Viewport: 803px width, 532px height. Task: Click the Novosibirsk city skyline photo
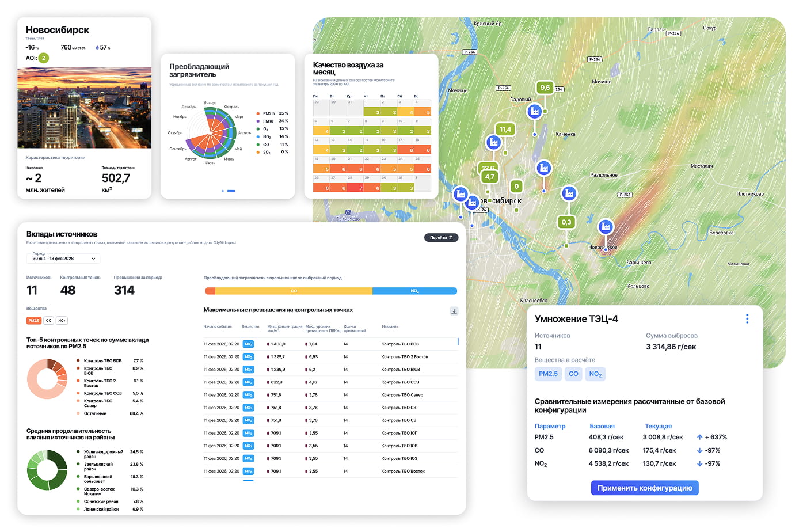click(85, 108)
